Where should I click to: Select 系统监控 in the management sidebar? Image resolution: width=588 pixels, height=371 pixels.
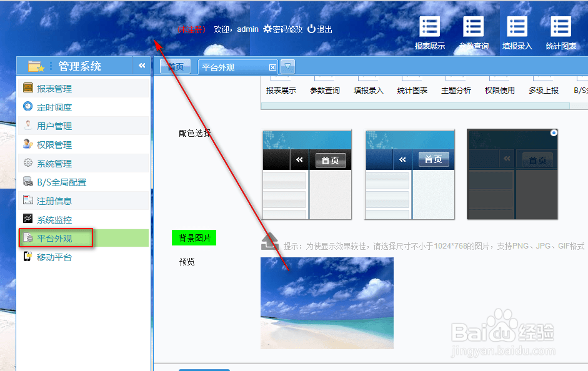tap(53, 219)
